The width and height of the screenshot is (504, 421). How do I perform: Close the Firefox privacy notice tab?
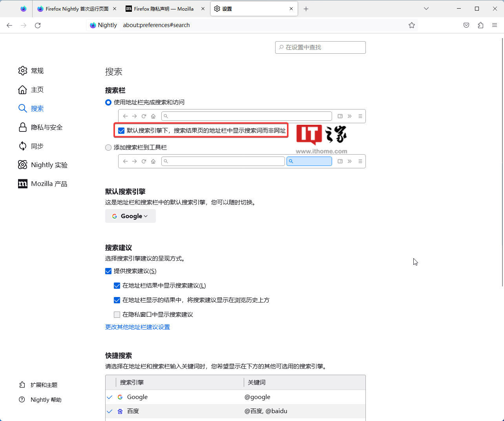[203, 9]
